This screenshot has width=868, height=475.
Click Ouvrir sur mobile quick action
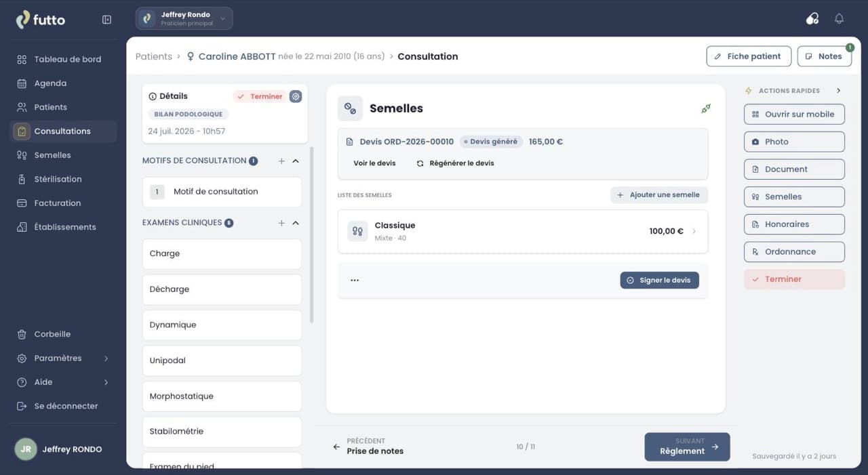pyautogui.click(x=794, y=115)
